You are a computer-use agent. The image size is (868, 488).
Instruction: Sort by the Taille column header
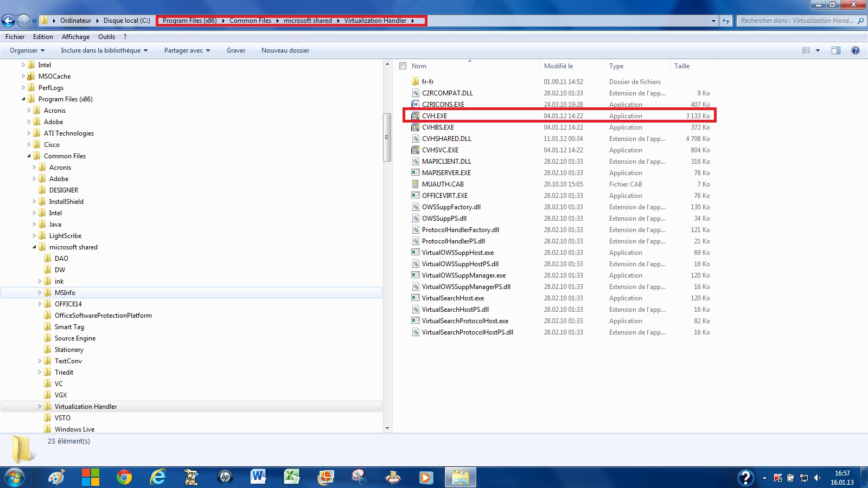(x=682, y=66)
